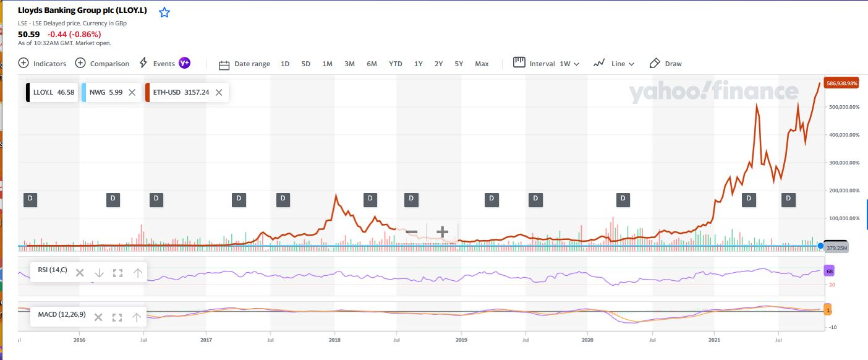The image size is (868, 360).
Task: Remove the RSI (14,C) indicator
Action: coord(80,272)
